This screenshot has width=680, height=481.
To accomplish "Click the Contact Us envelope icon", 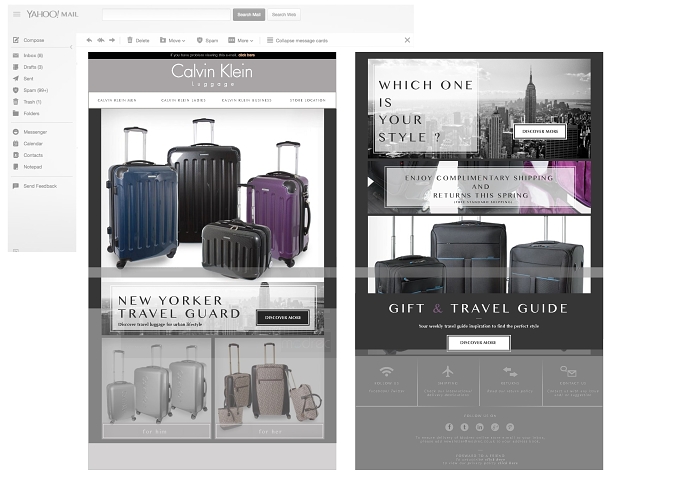I will pos(568,372).
